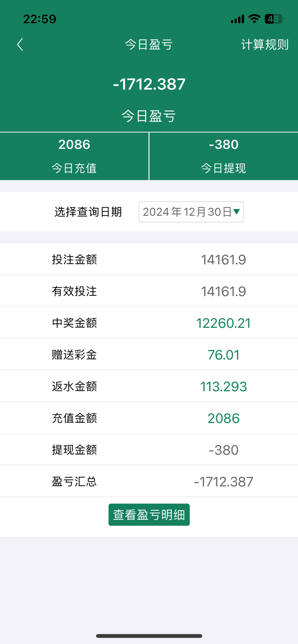Tap the back arrow icon

[x=20, y=45]
